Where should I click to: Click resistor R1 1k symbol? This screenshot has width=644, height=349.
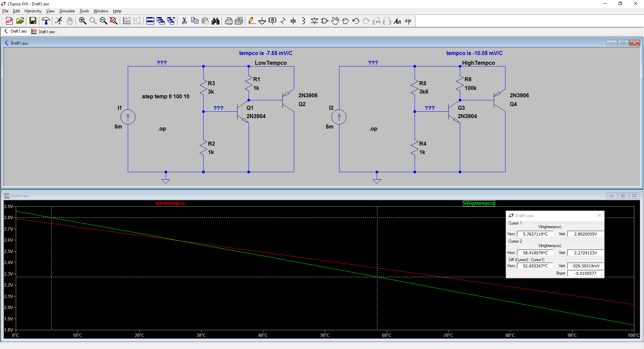(249, 84)
